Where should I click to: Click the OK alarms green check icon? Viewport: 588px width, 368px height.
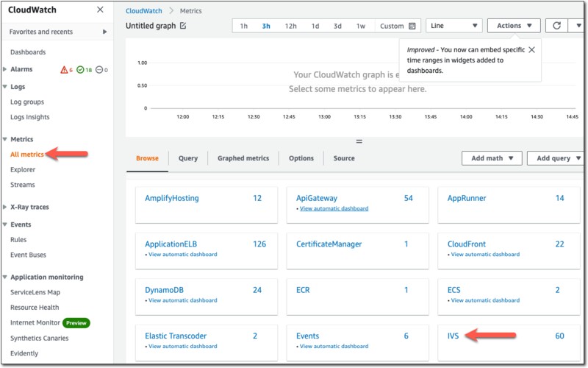[x=80, y=70]
